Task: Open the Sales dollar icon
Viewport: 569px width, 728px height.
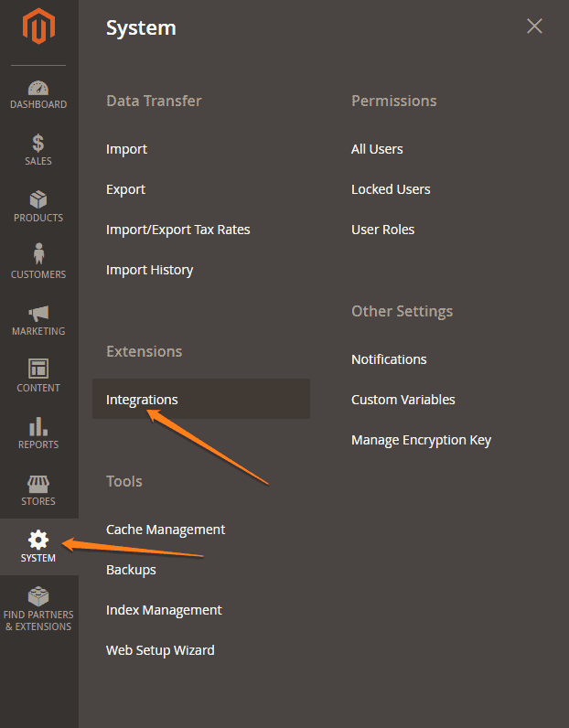Action: coord(38,144)
